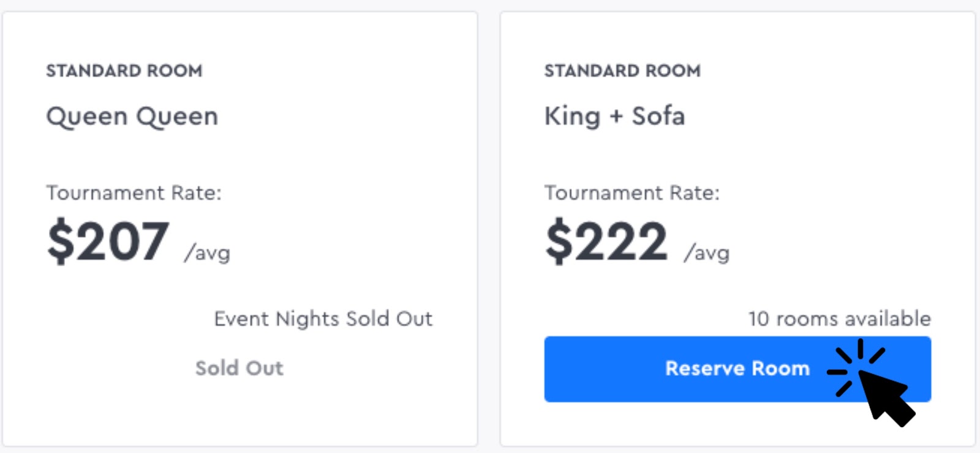
Task: Click the word Sofa in the room title
Action: click(658, 116)
